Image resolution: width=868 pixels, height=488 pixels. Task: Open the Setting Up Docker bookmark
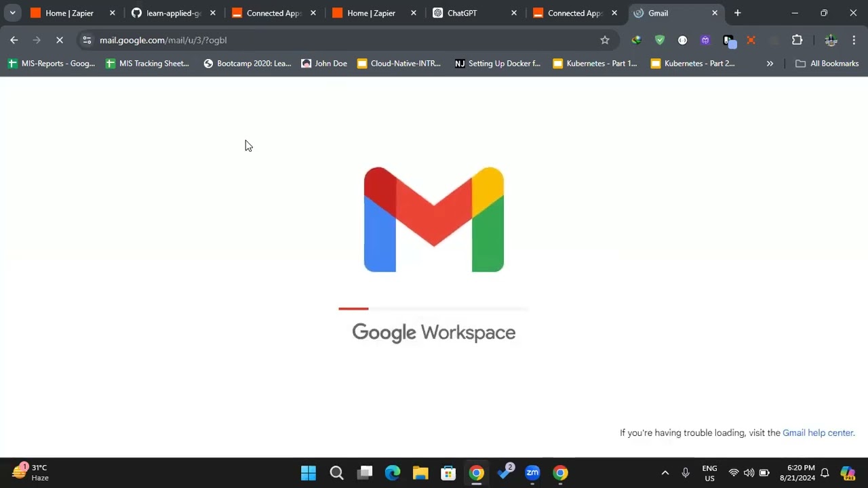point(498,64)
